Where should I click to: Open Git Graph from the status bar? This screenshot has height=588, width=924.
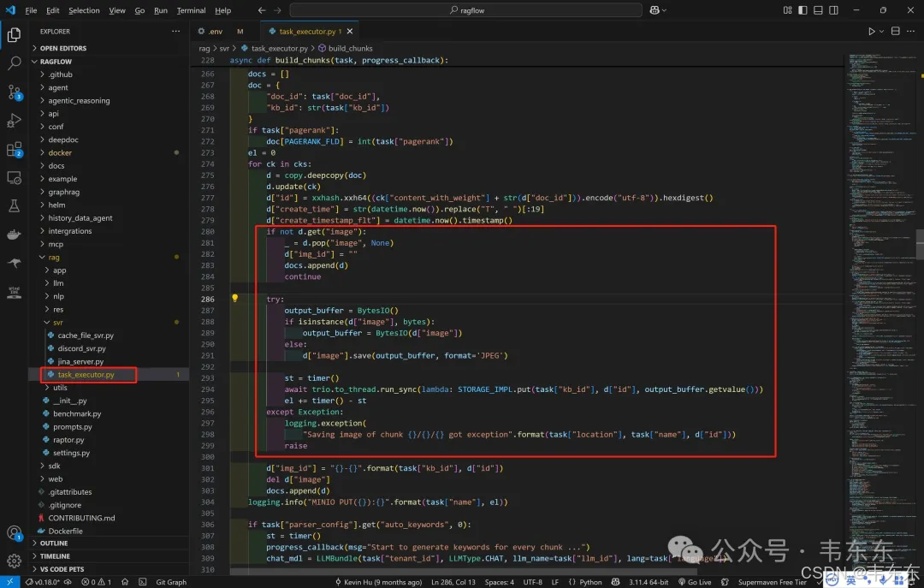click(171, 582)
